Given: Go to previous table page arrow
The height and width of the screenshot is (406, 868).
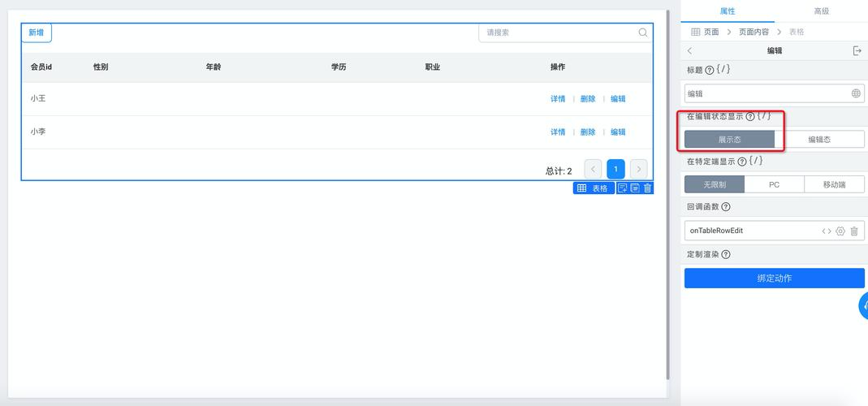Looking at the screenshot, I should [593, 169].
